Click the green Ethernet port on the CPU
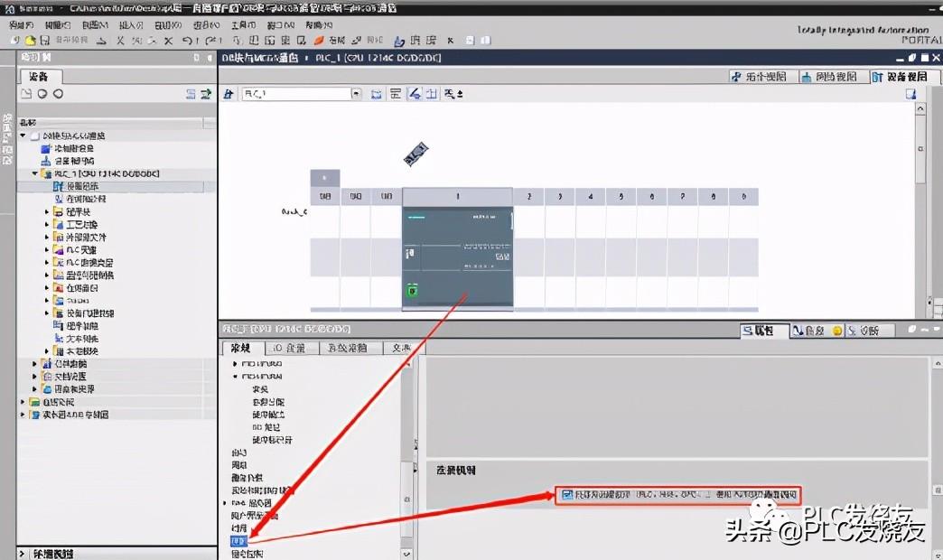The image size is (943, 560). [x=412, y=291]
